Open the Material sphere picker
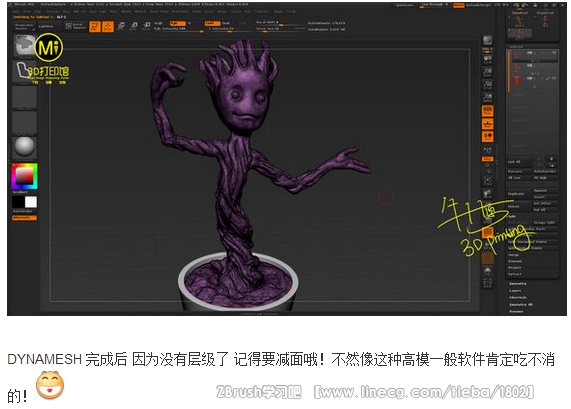Viewport: 571px width, 409px height. click(x=25, y=147)
